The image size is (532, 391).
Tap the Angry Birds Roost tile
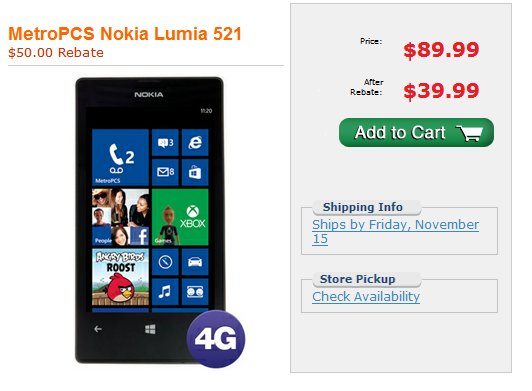click(x=120, y=277)
